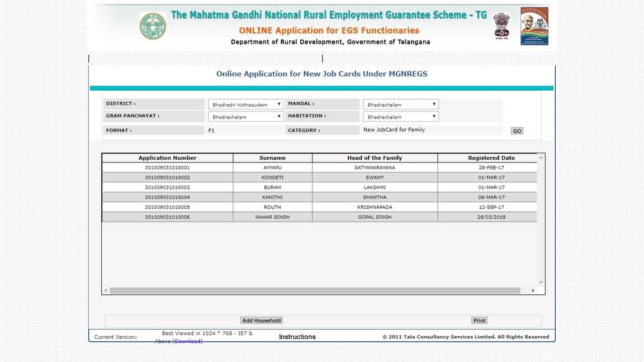Click the Telangana government emblem logo
Image resolution: width=644 pixels, height=362 pixels.
(x=153, y=26)
